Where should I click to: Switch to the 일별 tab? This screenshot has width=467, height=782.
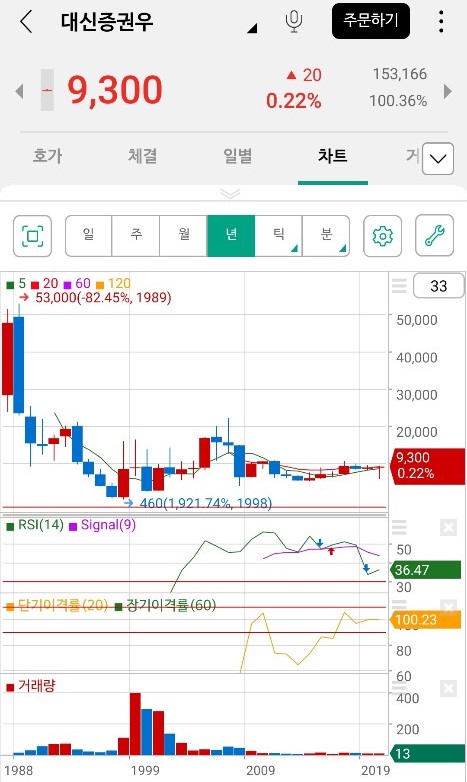tap(237, 156)
